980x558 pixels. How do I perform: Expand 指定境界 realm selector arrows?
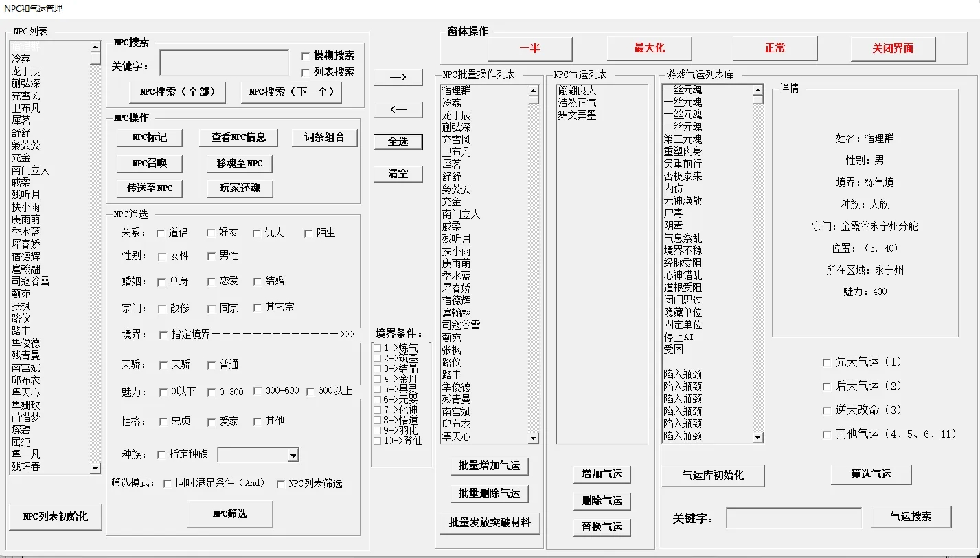click(x=347, y=335)
